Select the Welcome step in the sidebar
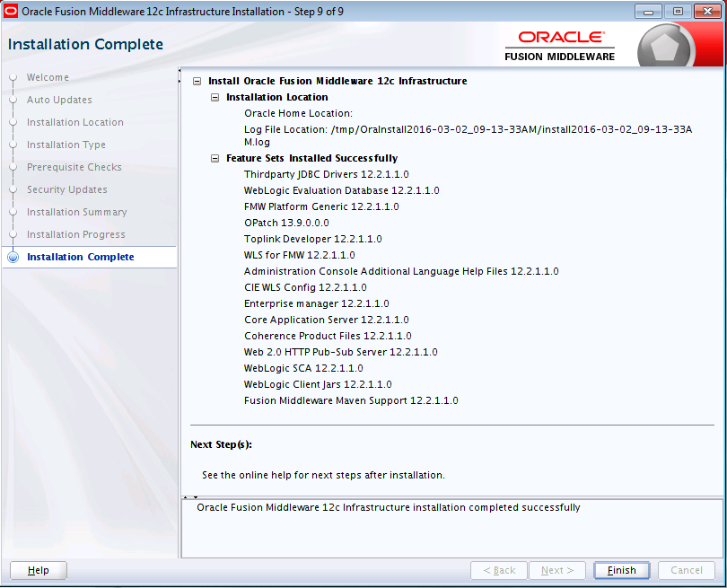The image size is (727, 588). click(x=48, y=77)
